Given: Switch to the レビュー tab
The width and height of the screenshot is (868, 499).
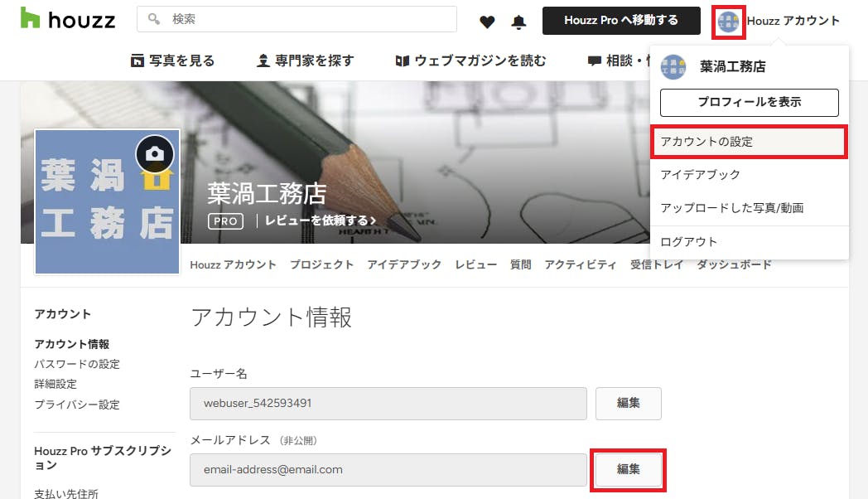Looking at the screenshot, I should coord(475,264).
